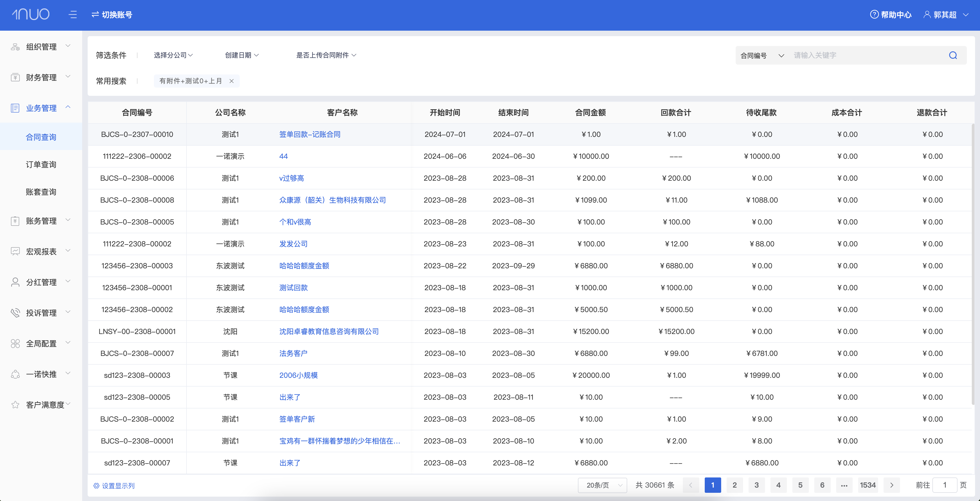Expand the 组织管理 menu
The width and height of the screenshot is (980, 501).
point(68,46)
